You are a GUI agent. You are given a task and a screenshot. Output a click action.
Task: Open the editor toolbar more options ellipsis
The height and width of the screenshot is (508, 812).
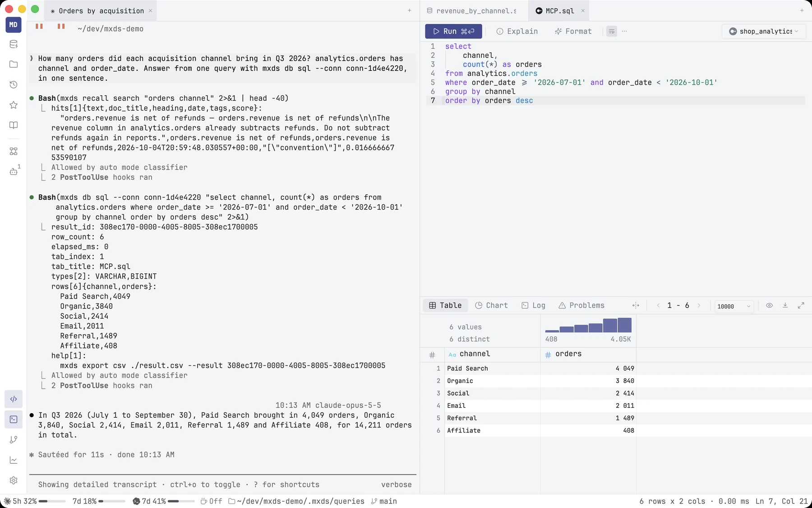(624, 31)
